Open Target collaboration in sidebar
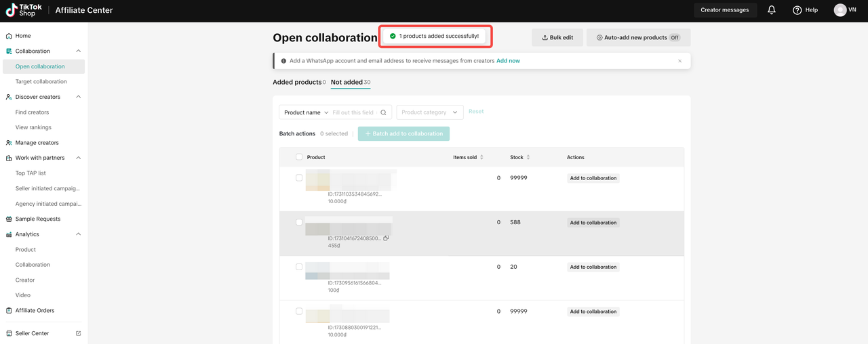The image size is (868, 344). (x=41, y=81)
